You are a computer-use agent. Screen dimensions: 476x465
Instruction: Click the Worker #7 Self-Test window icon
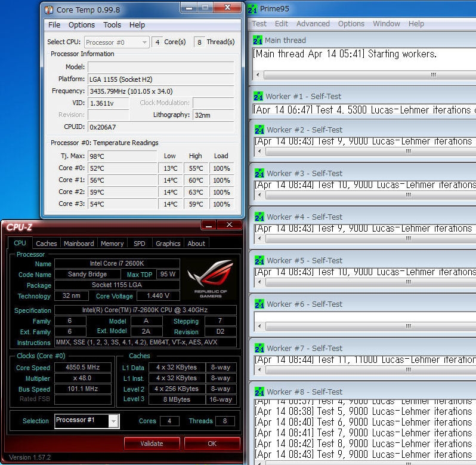pos(259,348)
